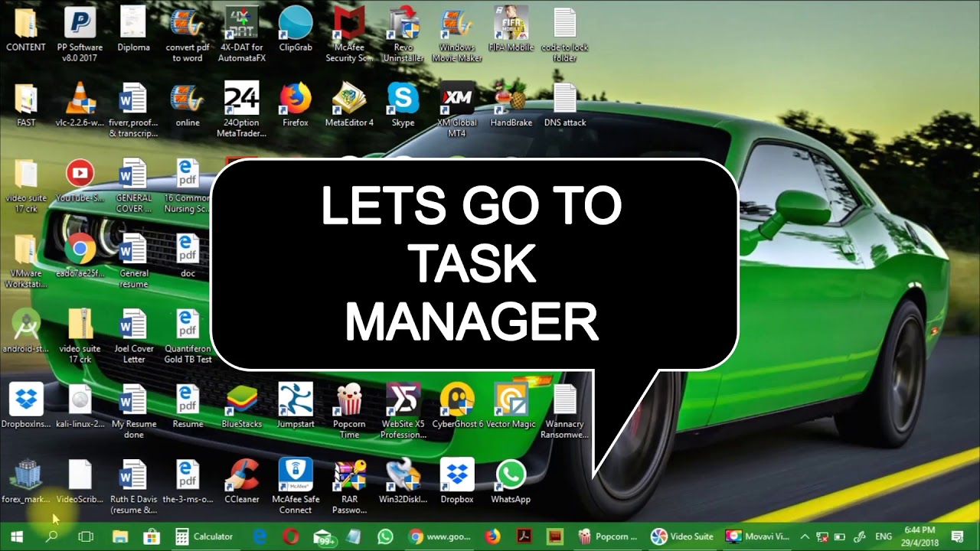Open the vlc-2.2.6 installer icon
This screenshot has width=980, height=551.
[80, 105]
